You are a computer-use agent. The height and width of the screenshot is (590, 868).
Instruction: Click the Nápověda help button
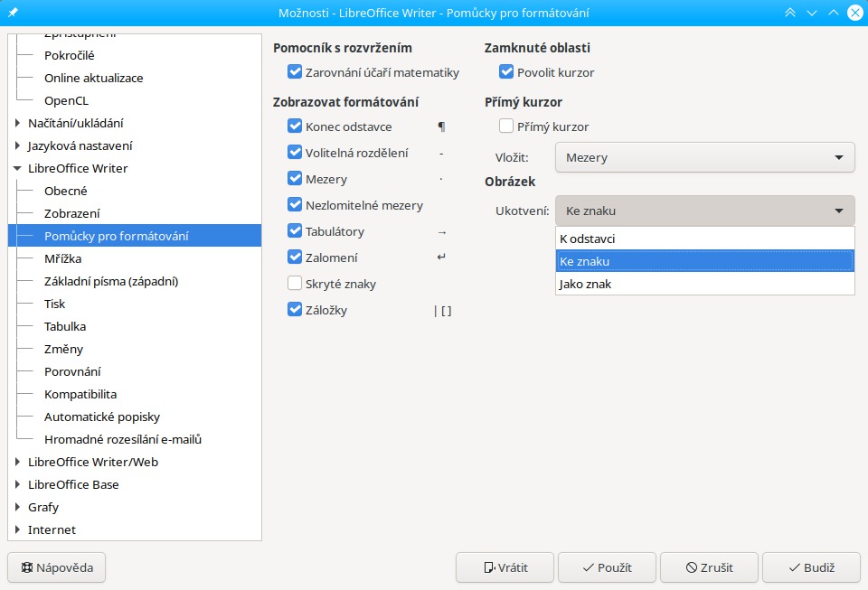tap(56, 567)
